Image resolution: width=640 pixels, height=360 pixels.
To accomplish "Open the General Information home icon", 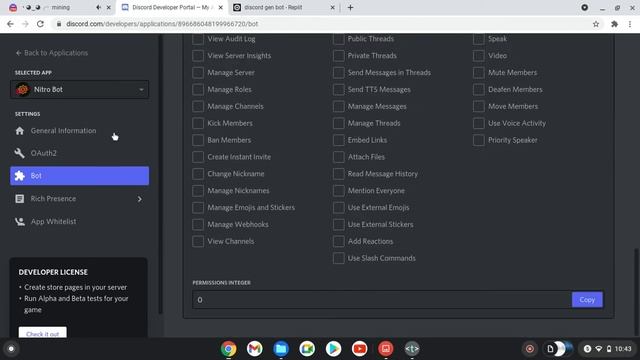I will point(20,131).
